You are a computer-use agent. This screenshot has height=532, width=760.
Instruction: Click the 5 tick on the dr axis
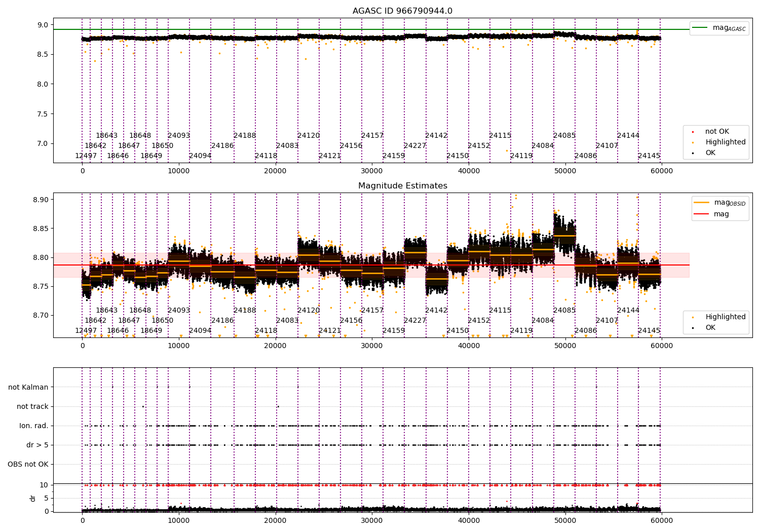click(x=46, y=498)
